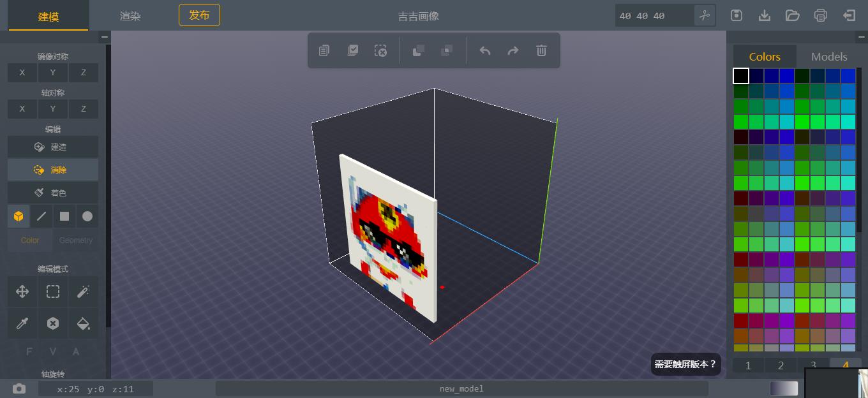868x398 pixels.
Task: Toggle mirror symmetry X under 镜像对称
Action: (22, 73)
